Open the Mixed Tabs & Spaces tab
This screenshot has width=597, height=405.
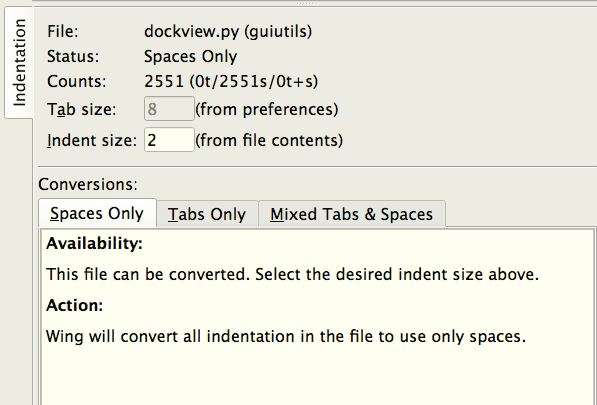point(352,214)
